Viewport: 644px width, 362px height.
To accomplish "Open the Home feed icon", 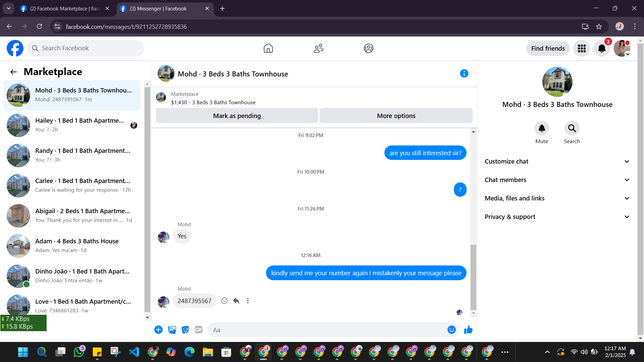I will tap(268, 48).
